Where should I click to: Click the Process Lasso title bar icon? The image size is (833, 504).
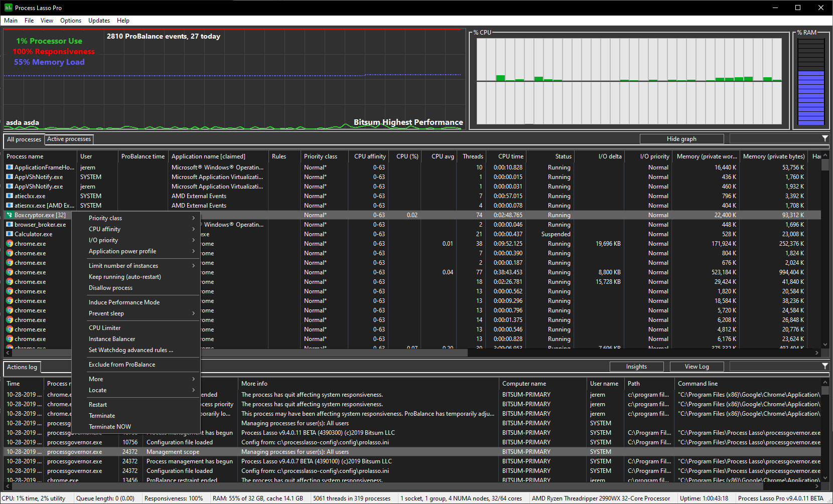point(8,8)
